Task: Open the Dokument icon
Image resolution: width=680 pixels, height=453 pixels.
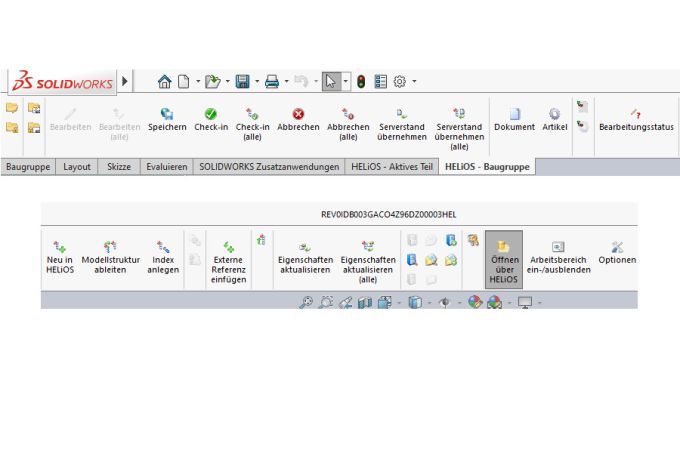Action: click(x=515, y=114)
